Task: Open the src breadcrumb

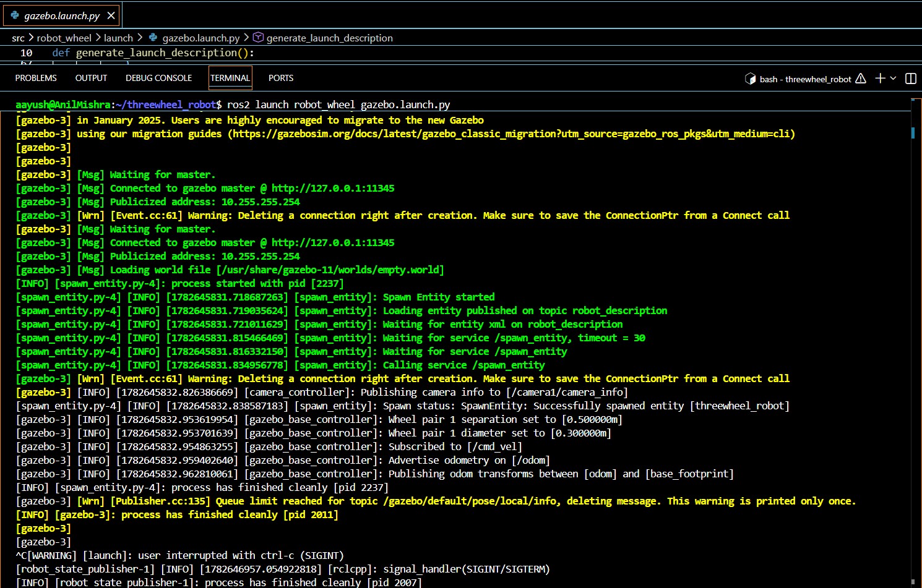Action: [18, 38]
